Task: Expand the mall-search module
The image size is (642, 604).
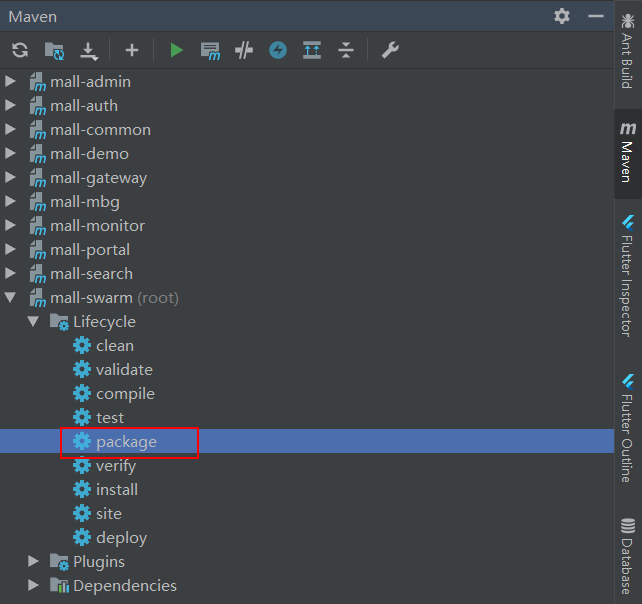Action: pyautogui.click(x=10, y=273)
